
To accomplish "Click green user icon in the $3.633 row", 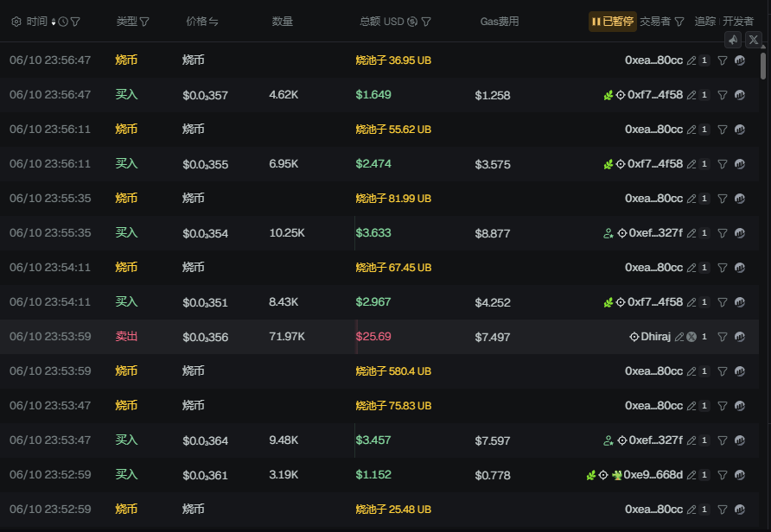I will click(x=609, y=233).
